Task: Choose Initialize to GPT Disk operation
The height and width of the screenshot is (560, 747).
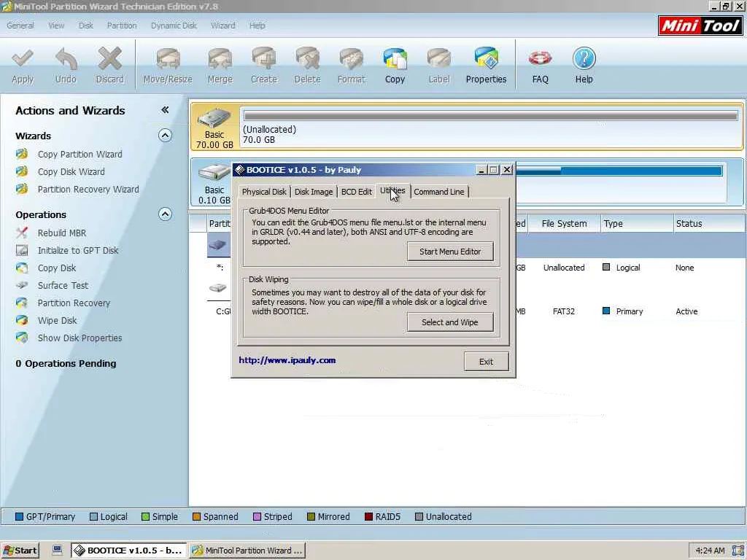Action: 78,251
